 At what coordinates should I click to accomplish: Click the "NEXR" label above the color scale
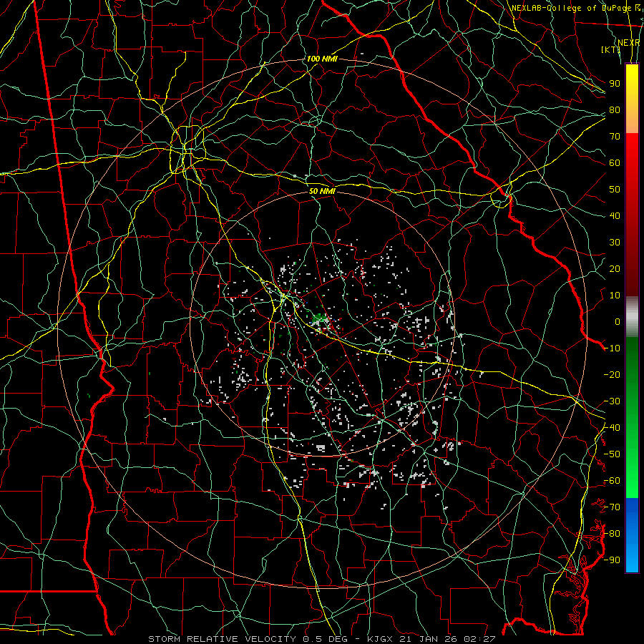pyautogui.click(x=629, y=43)
